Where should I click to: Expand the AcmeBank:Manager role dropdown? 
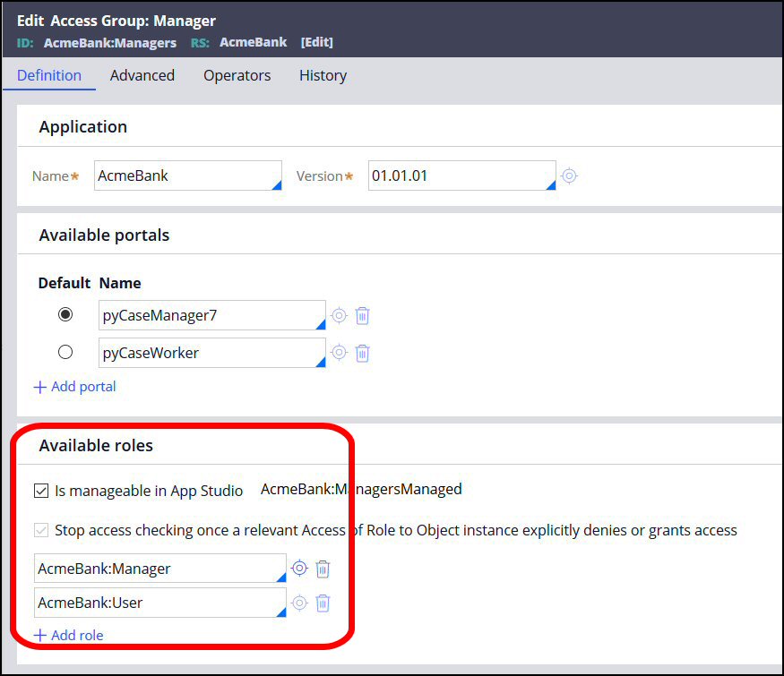(280, 578)
